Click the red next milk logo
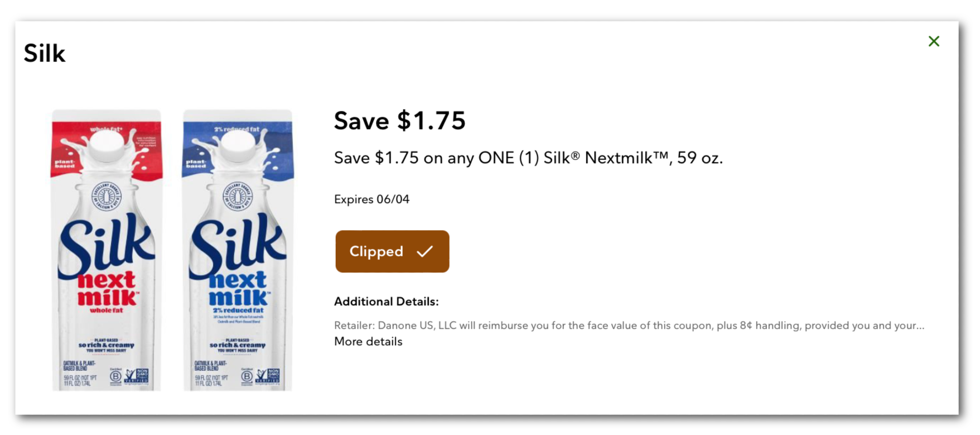 [107, 289]
